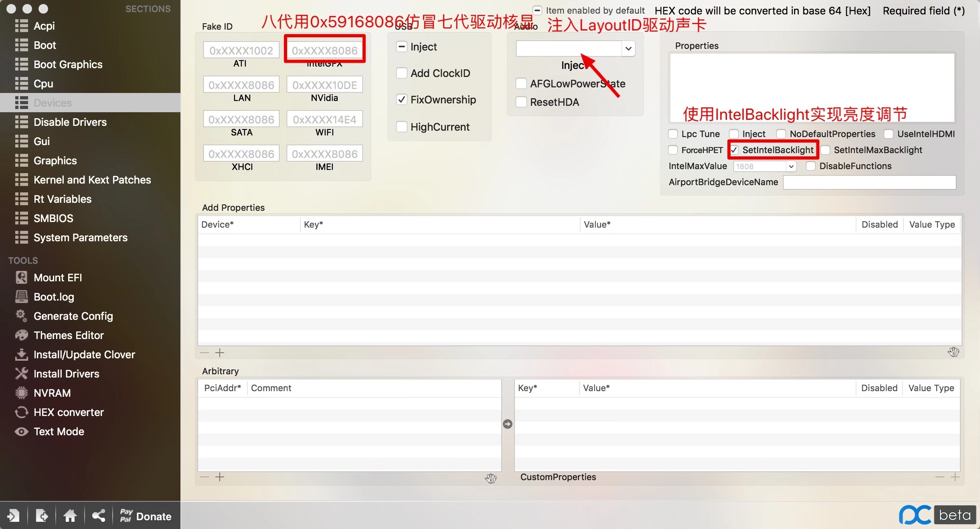Click the Clover Configurator beta logo
980x529 pixels.
937,515
